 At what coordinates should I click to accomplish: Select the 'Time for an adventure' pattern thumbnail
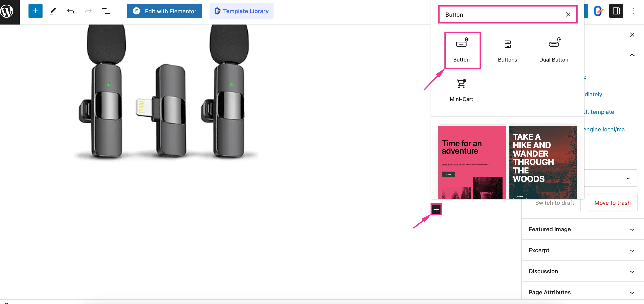[x=472, y=162]
